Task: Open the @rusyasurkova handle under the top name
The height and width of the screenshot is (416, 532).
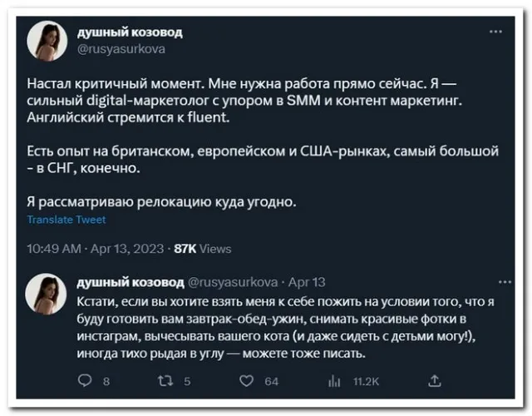Action: point(121,49)
